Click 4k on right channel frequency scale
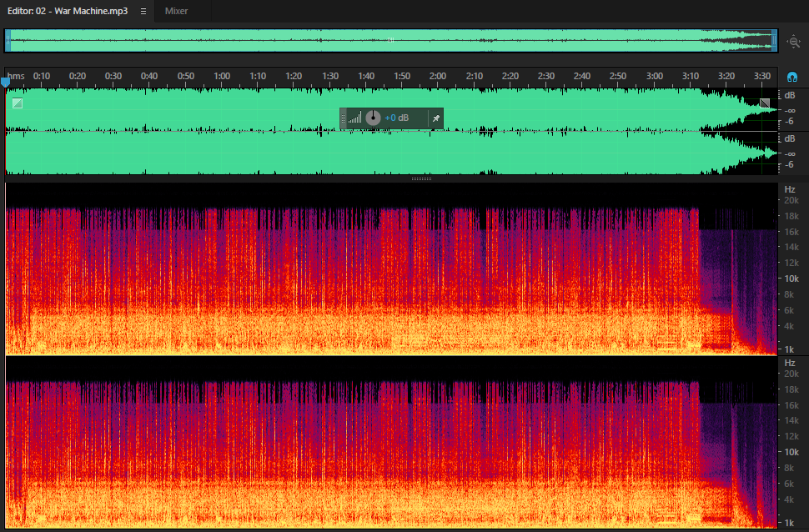This screenshot has height=532, width=809. click(x=789, y=499)
